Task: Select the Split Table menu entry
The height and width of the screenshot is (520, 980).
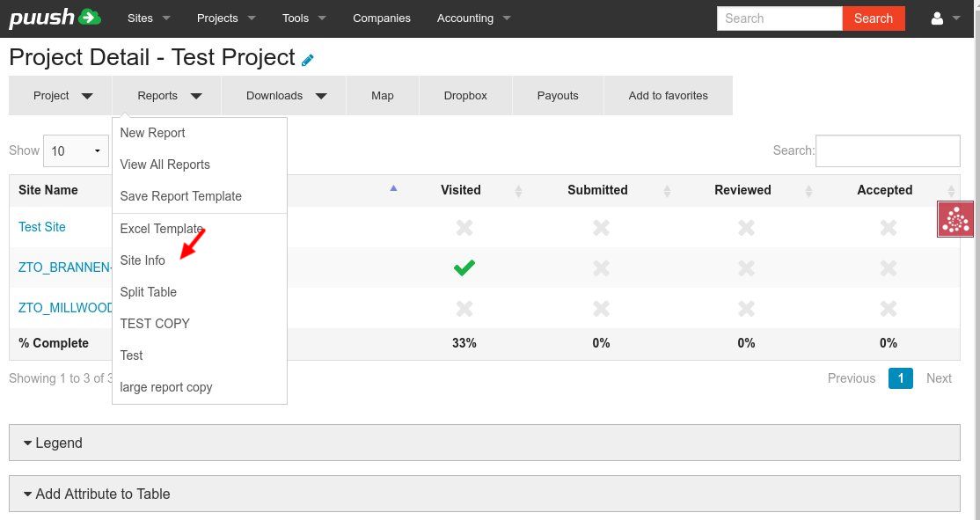Action: coord(148,292)
